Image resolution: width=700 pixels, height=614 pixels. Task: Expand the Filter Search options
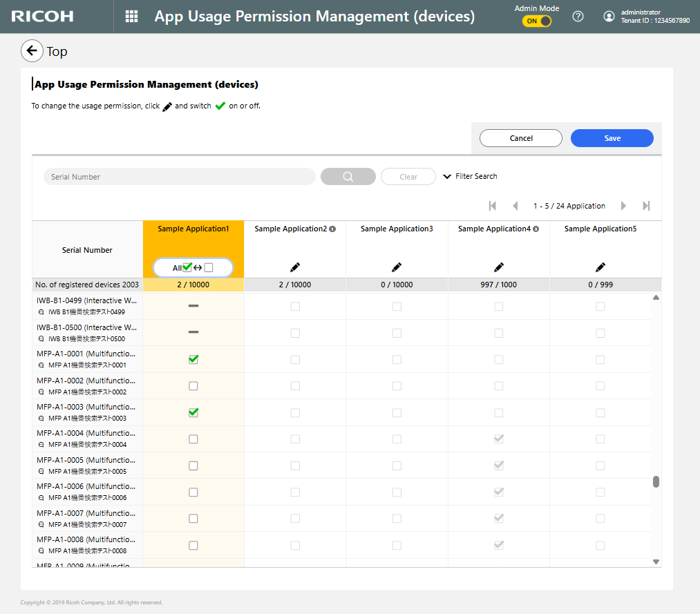[x=470, y=177]
